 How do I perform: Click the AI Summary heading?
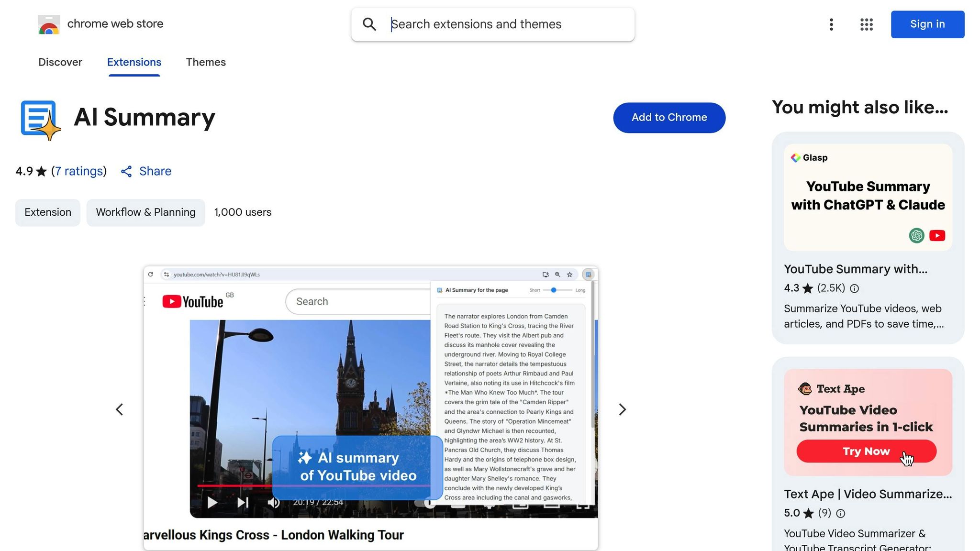coord(145,118)
